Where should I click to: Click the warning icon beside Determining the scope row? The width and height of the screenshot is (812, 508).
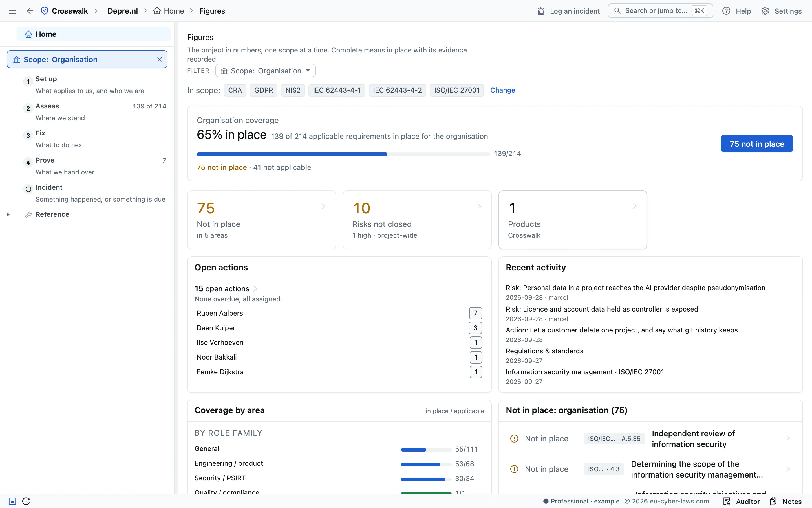coord(514,469)
